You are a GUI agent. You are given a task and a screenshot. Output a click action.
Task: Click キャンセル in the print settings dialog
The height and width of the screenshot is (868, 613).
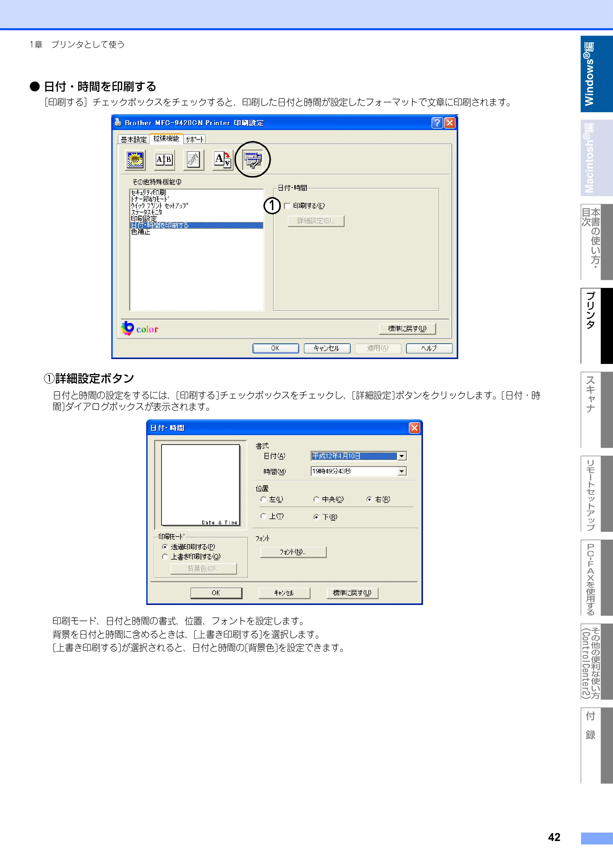point(327,348)
